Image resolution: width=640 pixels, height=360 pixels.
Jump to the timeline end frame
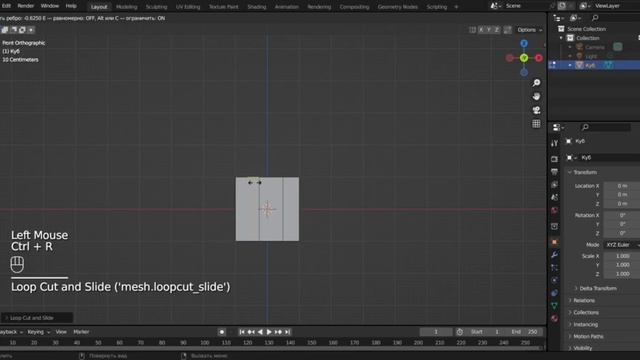pyautogui.click(x=287, y=332)
